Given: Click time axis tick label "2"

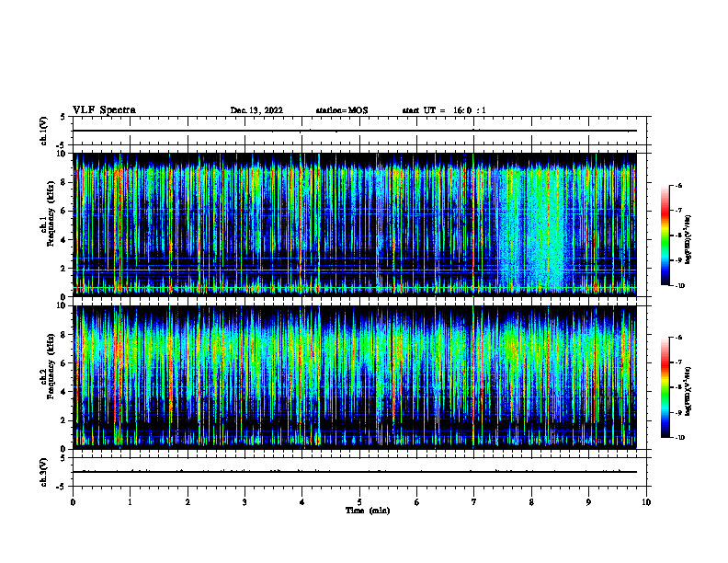Looking at the screenshot, I should (x=188, y=502).
